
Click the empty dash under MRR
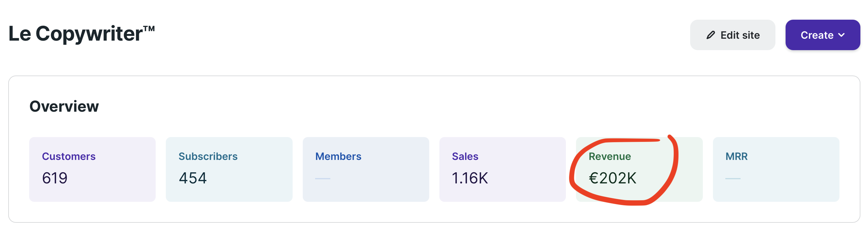pos(733,178)
